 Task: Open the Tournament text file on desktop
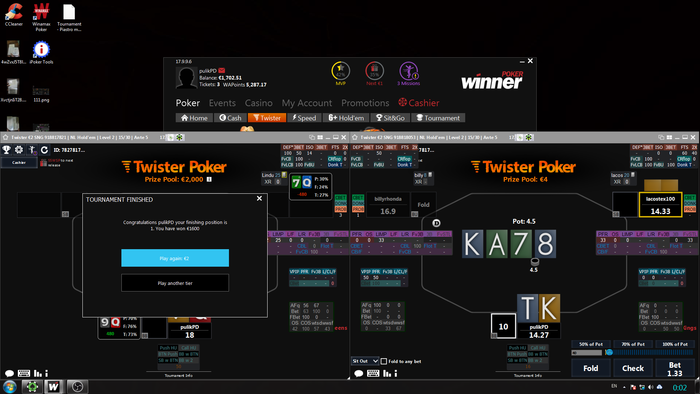pyautogui.click(x=69, y=17)
